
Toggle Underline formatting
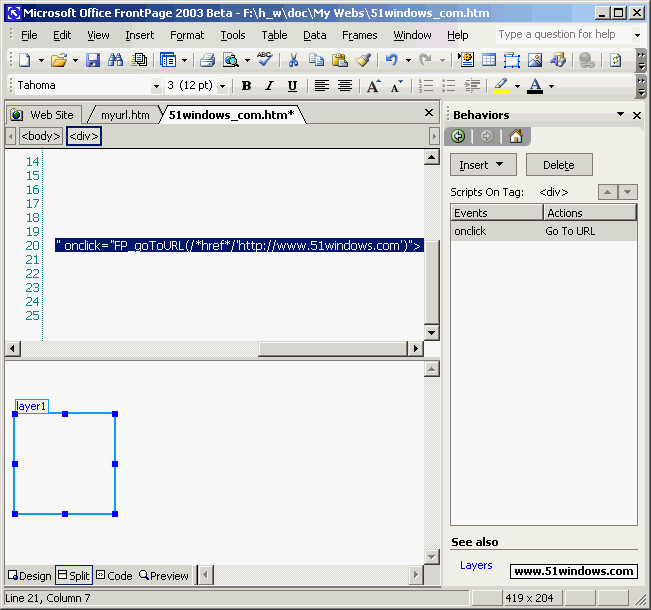[x=292, y=86]
